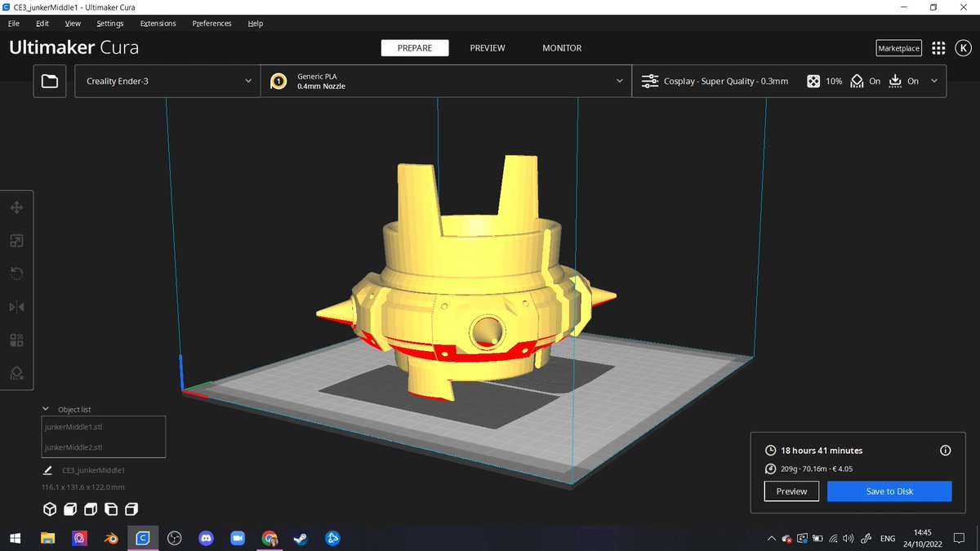Click the 209g · 70.16m · € 4.05 cost text
This screenshot has height=551, width=980.
pyautogui.click(x=817, y=469)
